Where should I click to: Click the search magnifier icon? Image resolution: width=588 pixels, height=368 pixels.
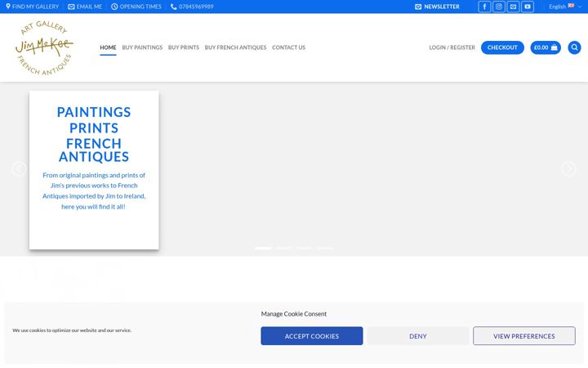574,47
